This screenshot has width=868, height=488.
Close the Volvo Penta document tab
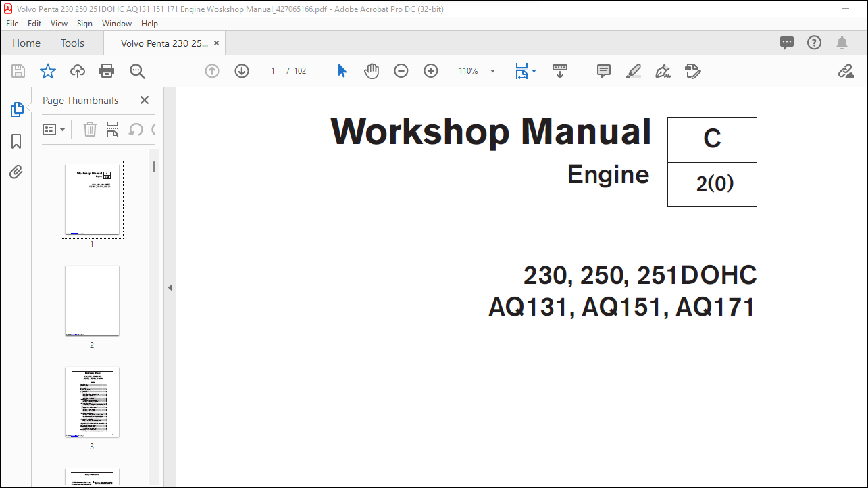tap(216, 43)
